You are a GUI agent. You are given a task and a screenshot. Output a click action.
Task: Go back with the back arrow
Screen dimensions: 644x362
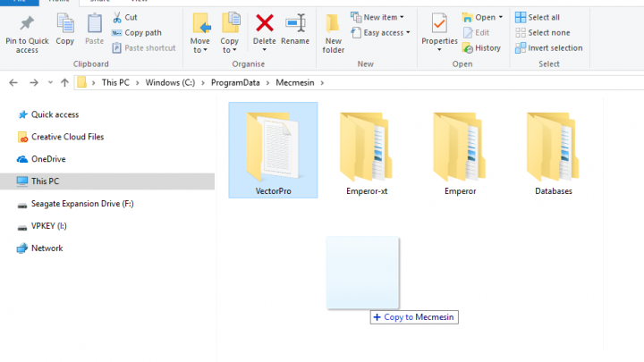[x=13, y=83]
